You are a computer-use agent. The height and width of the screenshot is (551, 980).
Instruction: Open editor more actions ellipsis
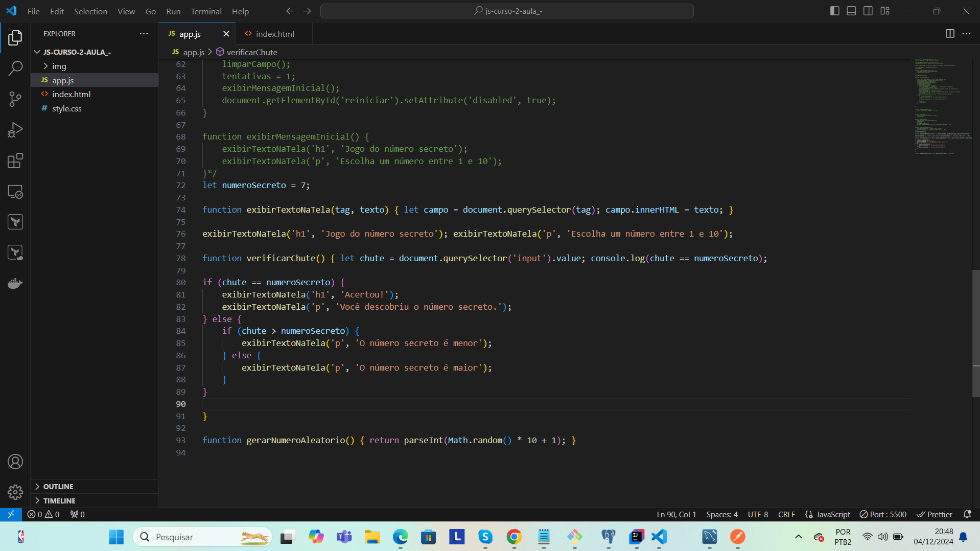coord(966,34)
